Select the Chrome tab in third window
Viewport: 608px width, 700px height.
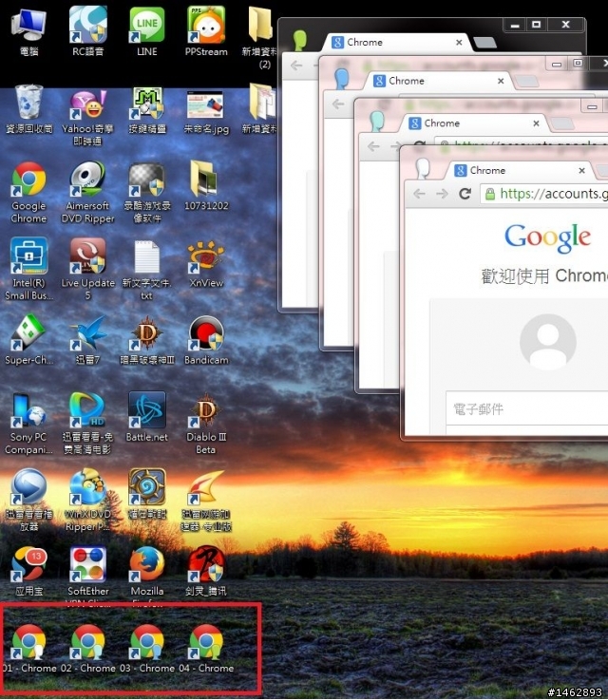475,123
